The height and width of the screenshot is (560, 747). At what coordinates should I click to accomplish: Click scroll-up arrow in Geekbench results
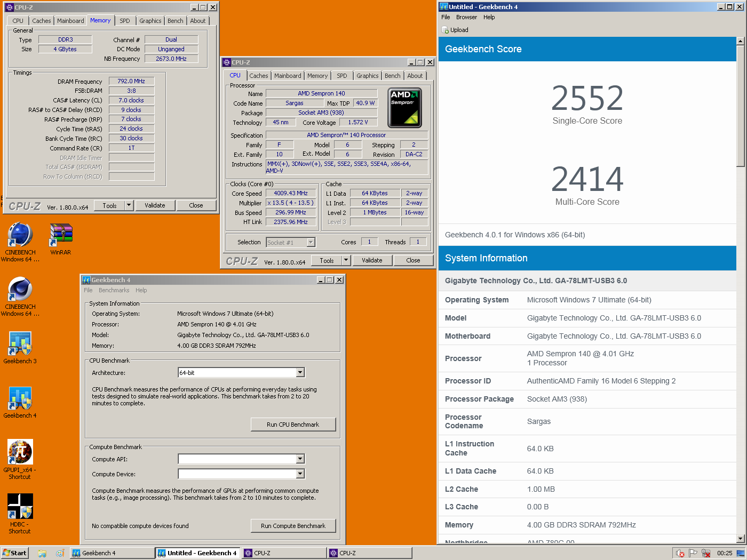click(x=741, y=41)
